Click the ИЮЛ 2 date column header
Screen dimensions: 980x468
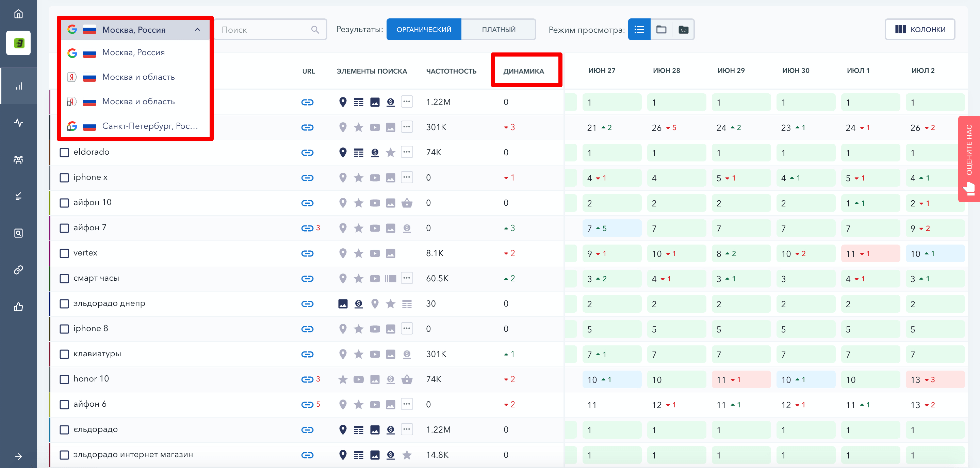(923, 71)
